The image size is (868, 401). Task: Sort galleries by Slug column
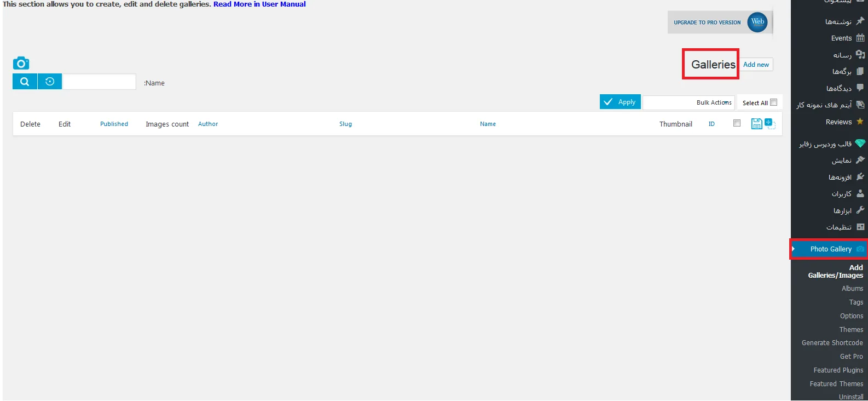(345, 124)
